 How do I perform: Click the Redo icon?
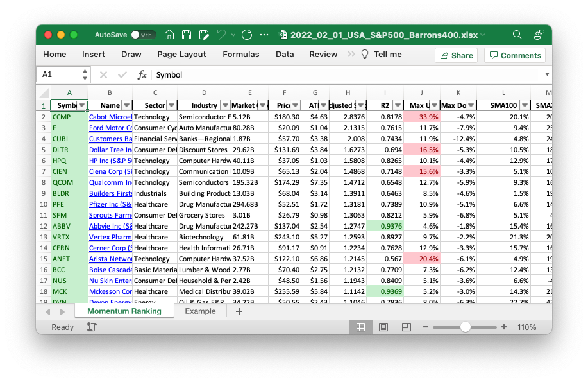coord(247,35)
